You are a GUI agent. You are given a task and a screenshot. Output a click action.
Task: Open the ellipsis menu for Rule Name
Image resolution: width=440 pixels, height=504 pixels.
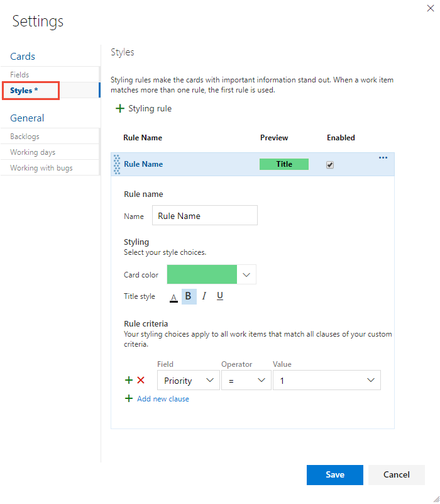coord(383,158)
